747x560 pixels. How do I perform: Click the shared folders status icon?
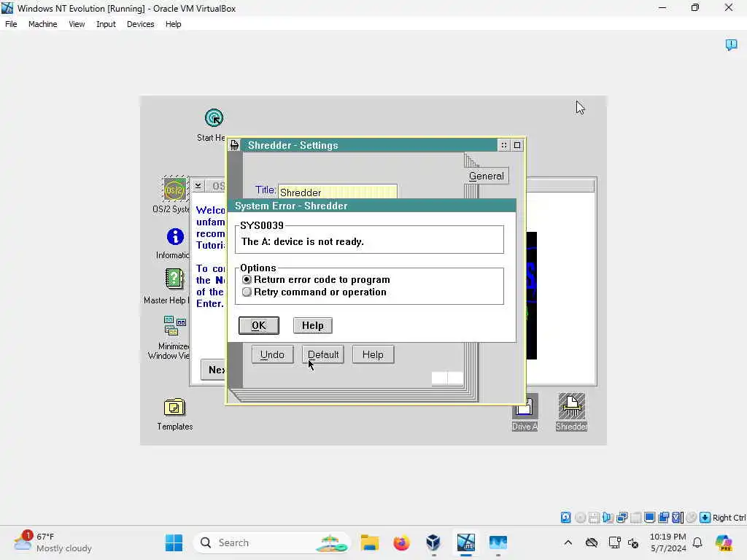click(635, 518)
